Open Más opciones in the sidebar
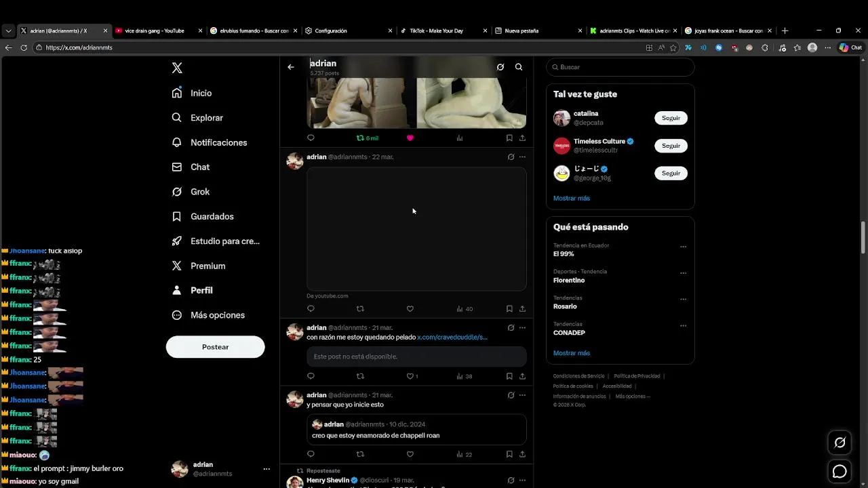This screenshot has height=488, width=868. click(x=208, y=315)
